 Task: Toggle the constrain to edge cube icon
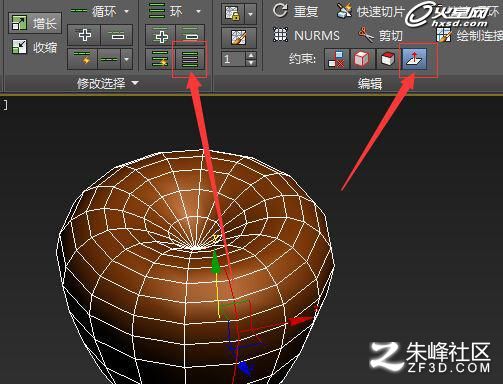362,59
